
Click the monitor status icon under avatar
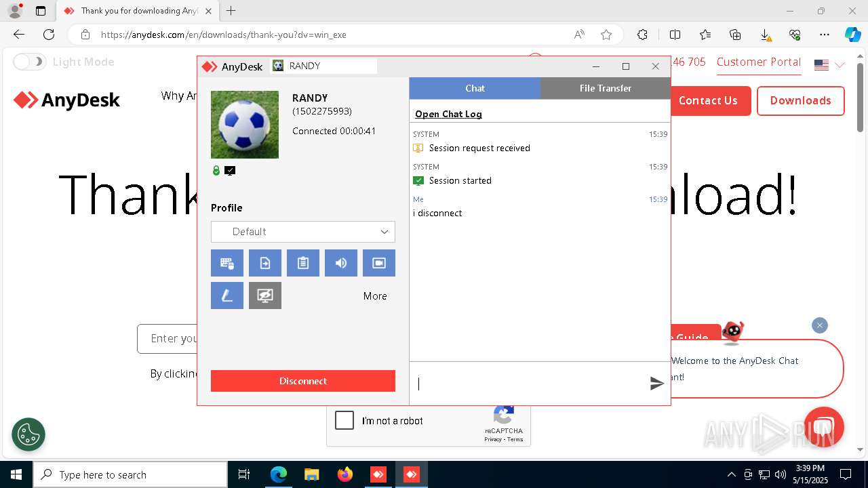coord(230,171)
